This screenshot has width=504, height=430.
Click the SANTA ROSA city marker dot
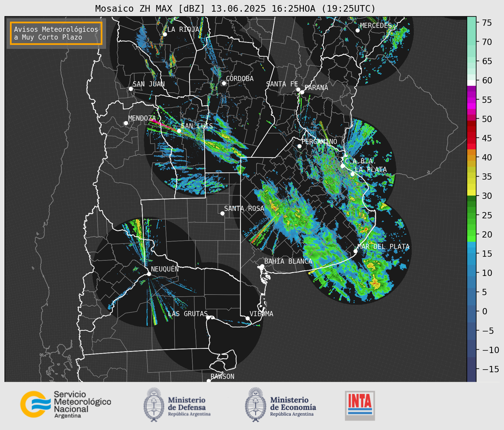[222, 213]
